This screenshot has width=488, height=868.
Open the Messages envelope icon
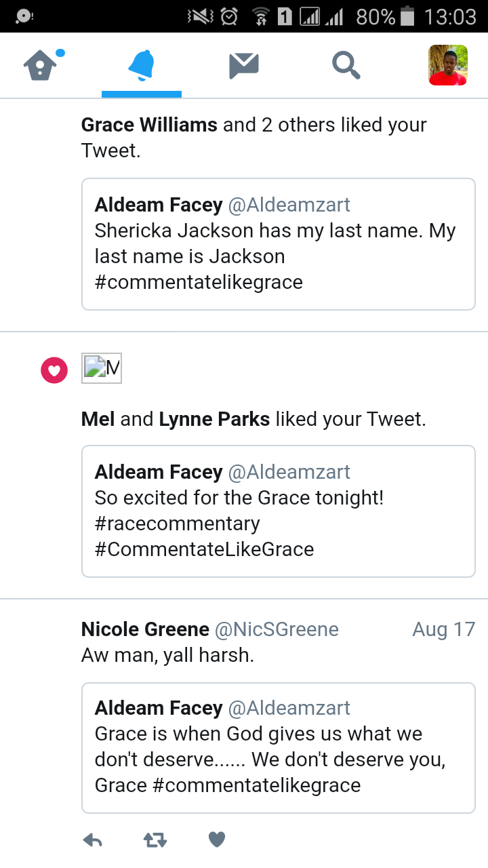[244, 66]
